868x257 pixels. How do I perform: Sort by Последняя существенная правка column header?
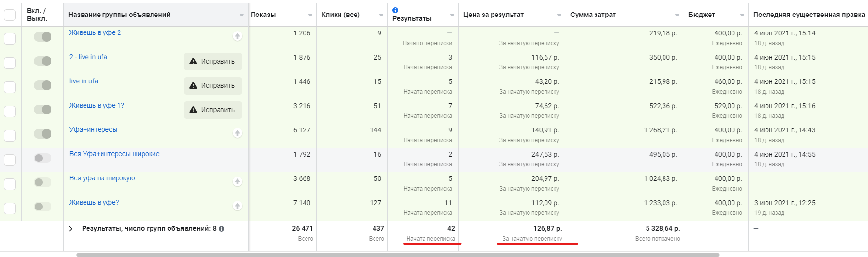click(809, 15)
